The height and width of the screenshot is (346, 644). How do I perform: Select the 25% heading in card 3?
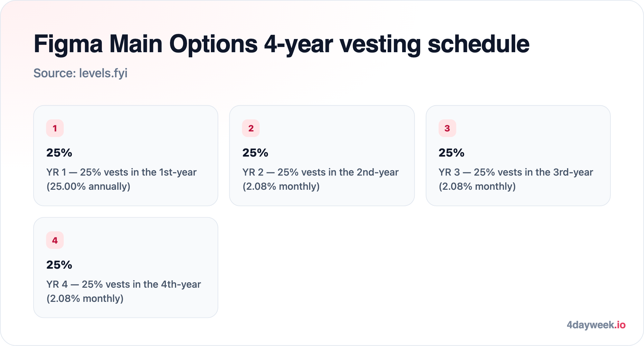[451, 153]
